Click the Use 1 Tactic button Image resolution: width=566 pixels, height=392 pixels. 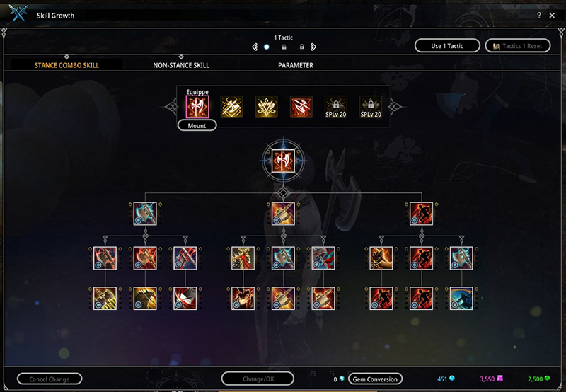(447, 46)
